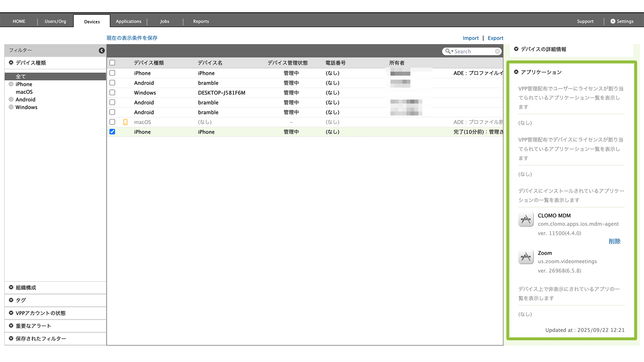
Task: Click the Zoom app icon
Action: [526, 257]
